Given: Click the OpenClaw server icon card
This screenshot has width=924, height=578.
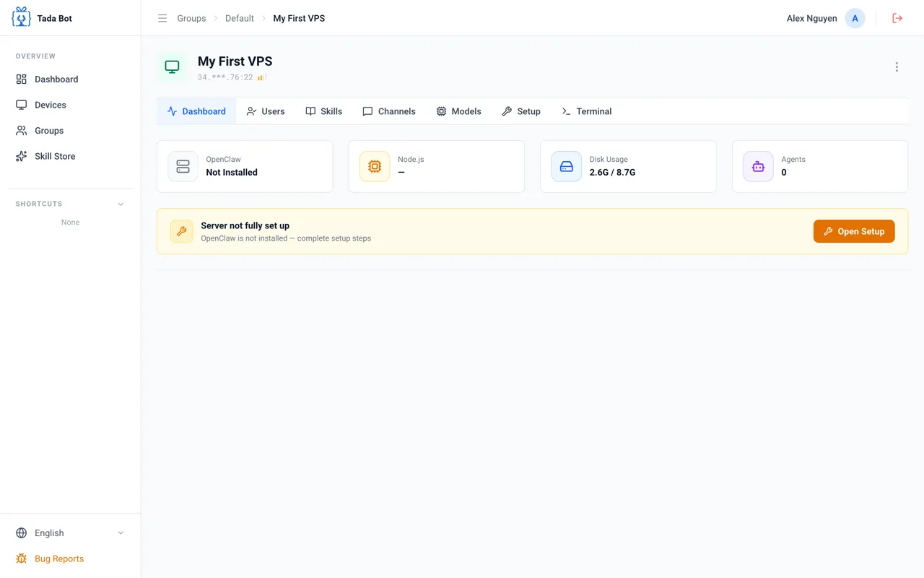Looking at the screenshot, I should [x=183, y=166].
